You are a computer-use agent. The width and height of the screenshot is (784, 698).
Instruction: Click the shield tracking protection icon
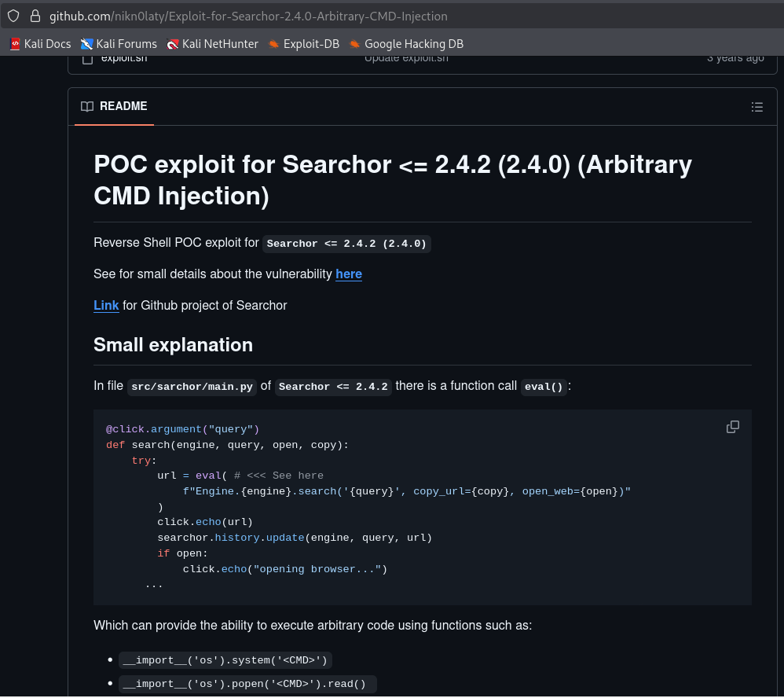click(x=13, y=16)
